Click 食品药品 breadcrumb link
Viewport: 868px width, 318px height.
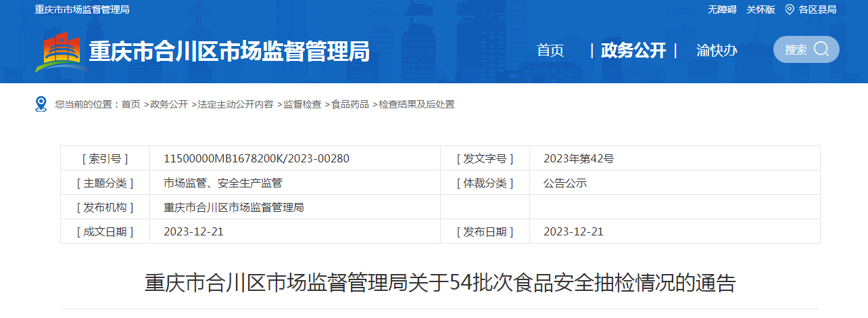[x=350, y=104]
